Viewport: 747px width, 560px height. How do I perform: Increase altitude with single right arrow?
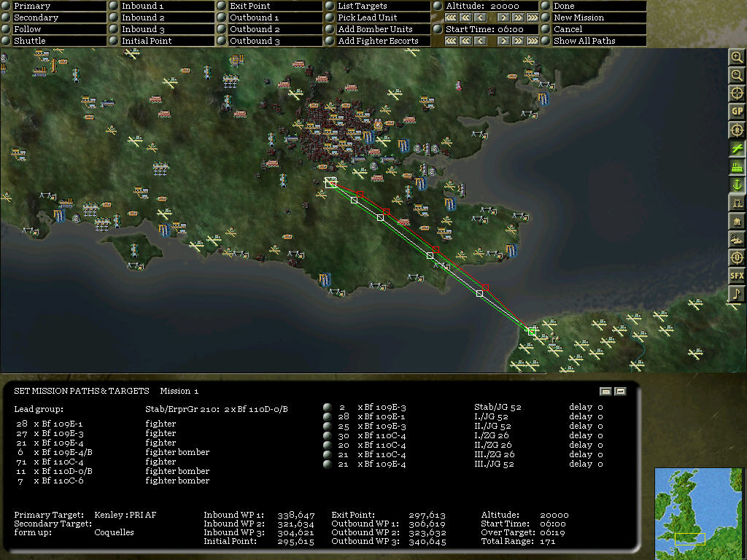503,17
